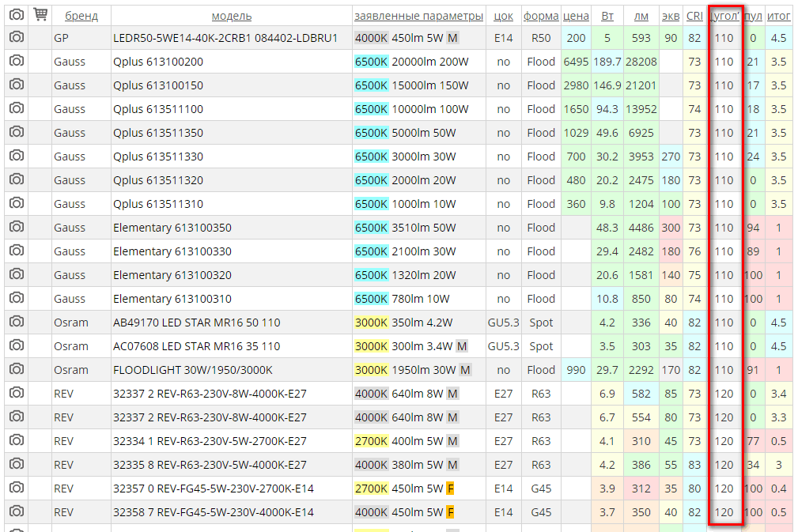Open photo for REV 32334 1 R63 2700K
The width and height of the screenshot is (798, 532).
(x=17, y=440)
